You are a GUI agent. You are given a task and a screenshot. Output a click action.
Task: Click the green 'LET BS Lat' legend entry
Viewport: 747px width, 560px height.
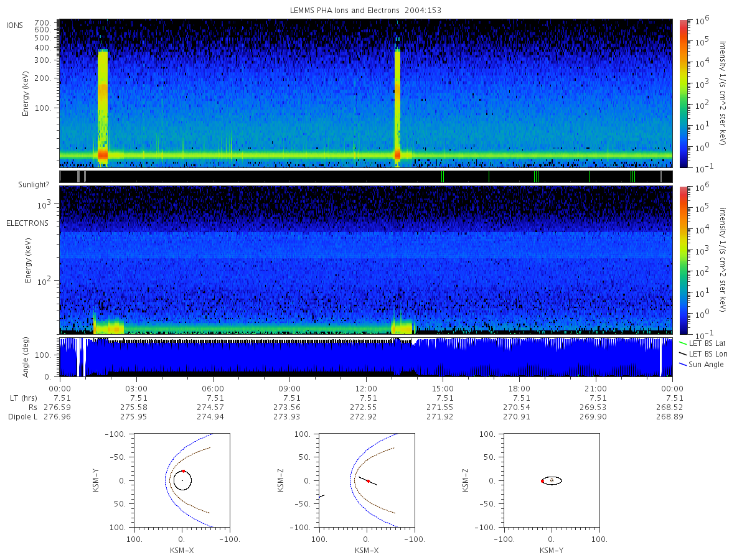(x=702, y=343)
